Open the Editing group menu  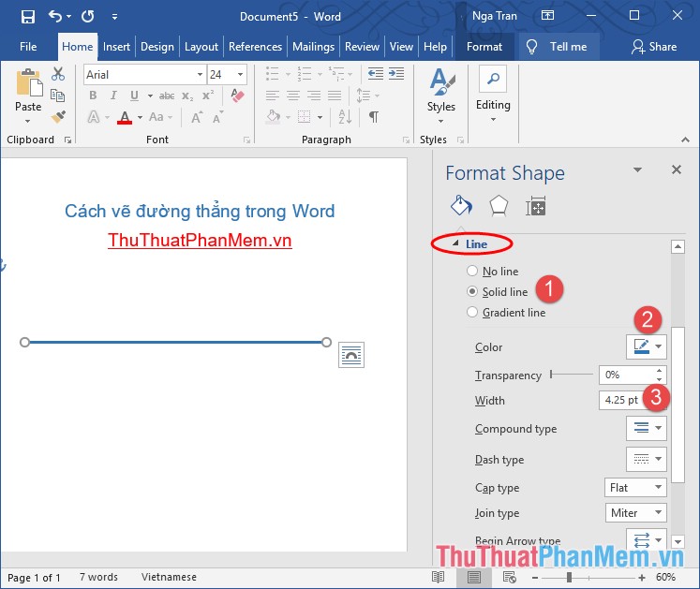coord(493,95)
